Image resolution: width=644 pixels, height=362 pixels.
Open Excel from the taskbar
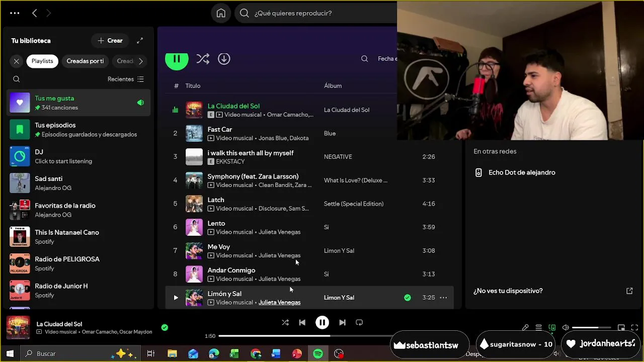coord(234,354)
